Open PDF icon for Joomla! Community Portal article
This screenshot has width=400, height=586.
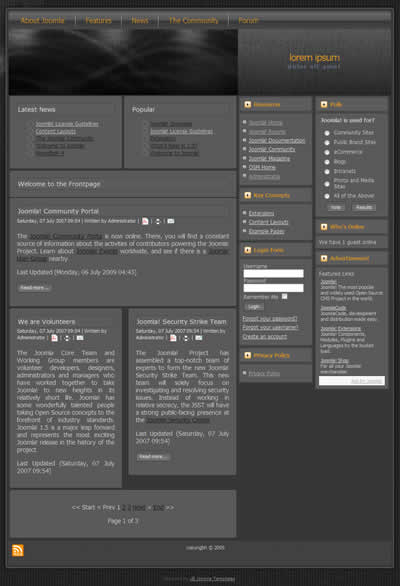point(145,221)
